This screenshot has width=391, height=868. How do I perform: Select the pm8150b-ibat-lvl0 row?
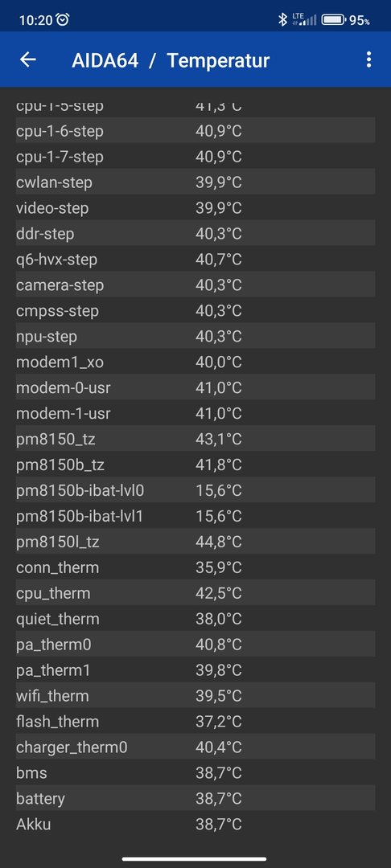tap(195, 490)
